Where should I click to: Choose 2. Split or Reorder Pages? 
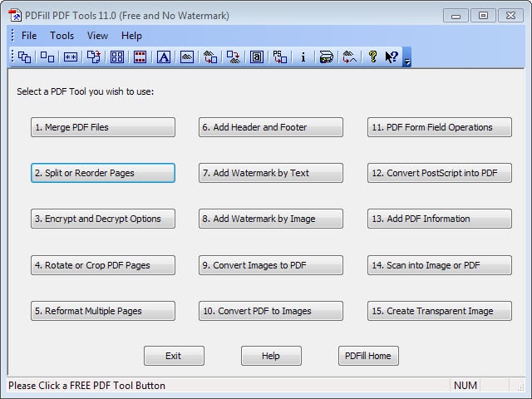click(103, 173)
